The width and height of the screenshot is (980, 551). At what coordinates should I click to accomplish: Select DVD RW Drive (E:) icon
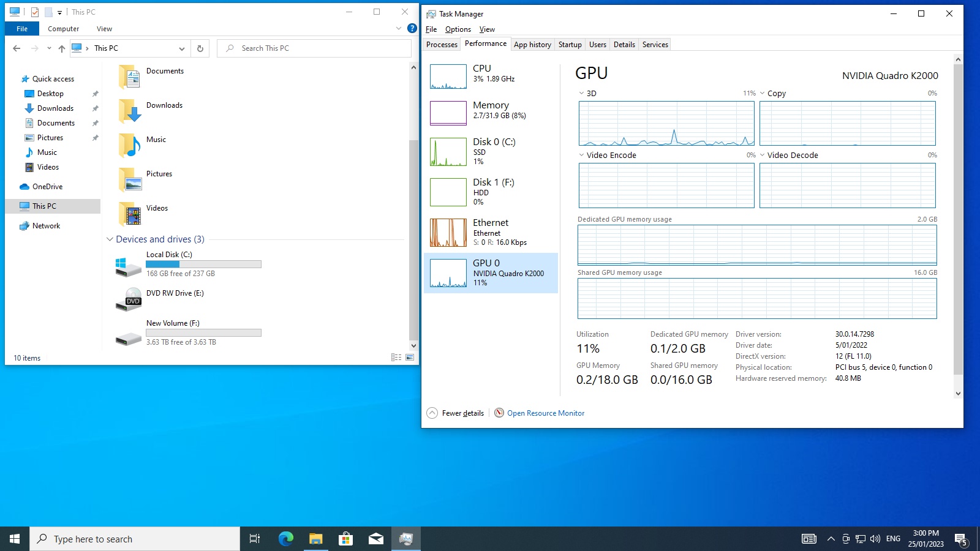(x=129, y=299)
